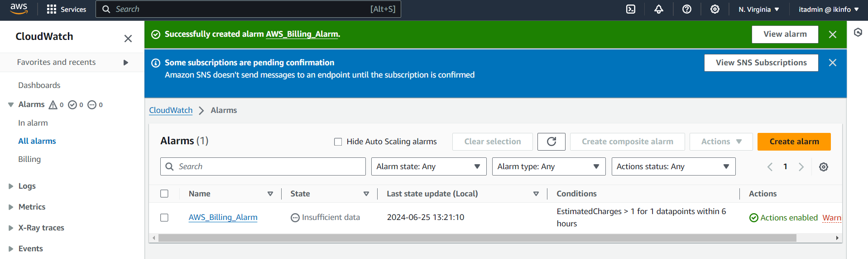Open the Alarm state filter dropdown
This screenshot has width=868, height=259.
click(x=428, y=166)
